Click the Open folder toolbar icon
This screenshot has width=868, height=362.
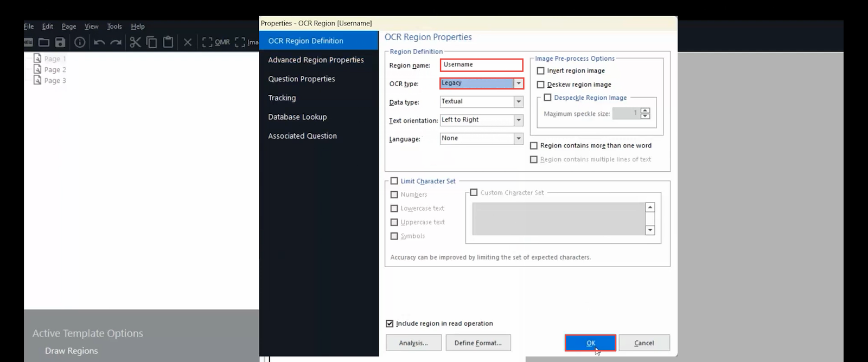point(44,42)
